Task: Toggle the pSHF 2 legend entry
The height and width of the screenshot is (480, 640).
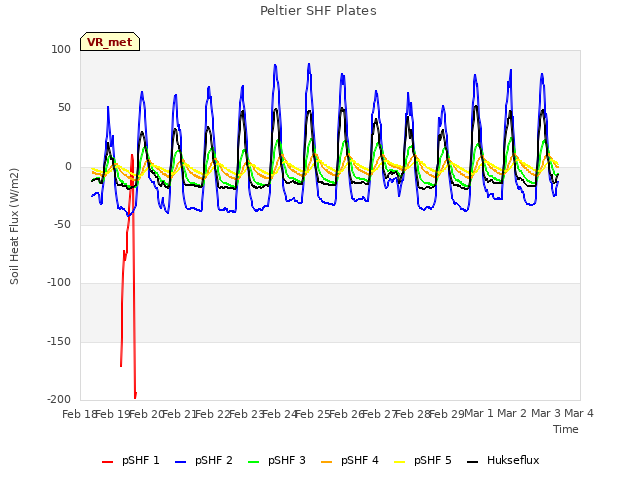Action: 204,461
